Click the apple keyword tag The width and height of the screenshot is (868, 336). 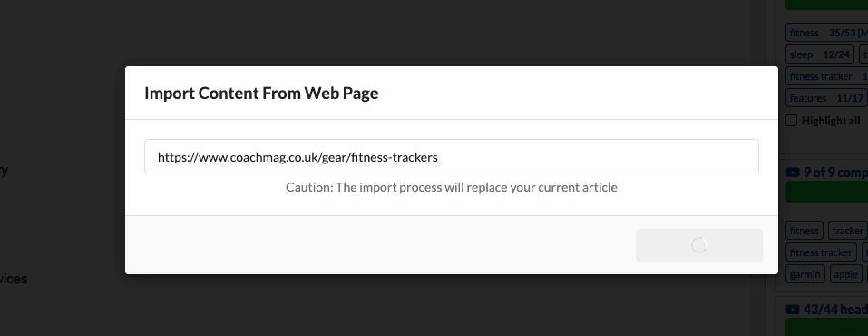845,274
